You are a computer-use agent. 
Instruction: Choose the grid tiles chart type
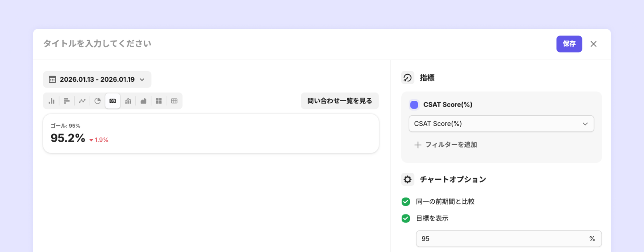159,101
